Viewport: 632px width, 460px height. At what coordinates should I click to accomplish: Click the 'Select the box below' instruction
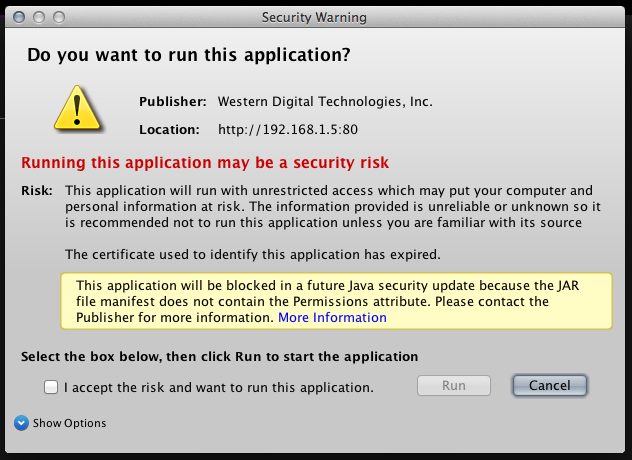click(x=219, y=356)
